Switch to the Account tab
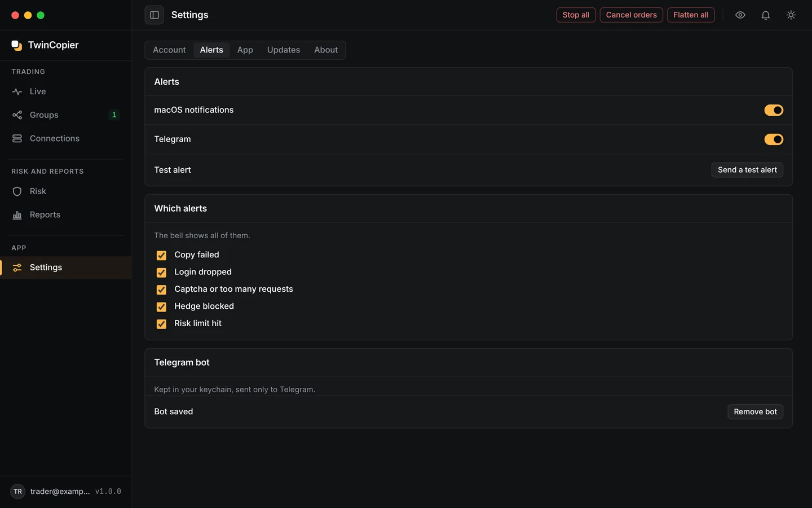The width and height of the screenshot is (812, 508). coord(169,50)
